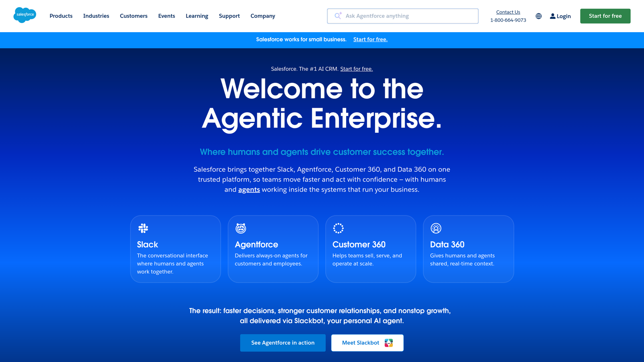Click the Agentforce icon above its description
This screenshot has height=362, width=644.
241,228
